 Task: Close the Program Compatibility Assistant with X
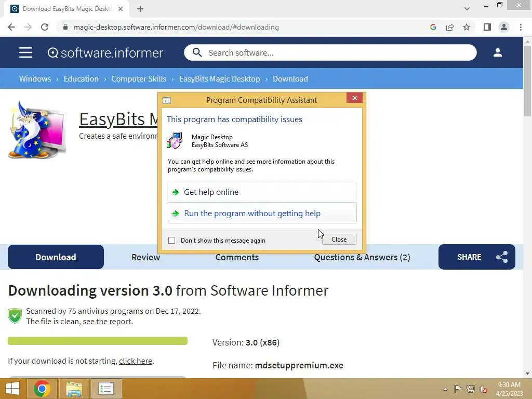[x=354, y=98]
